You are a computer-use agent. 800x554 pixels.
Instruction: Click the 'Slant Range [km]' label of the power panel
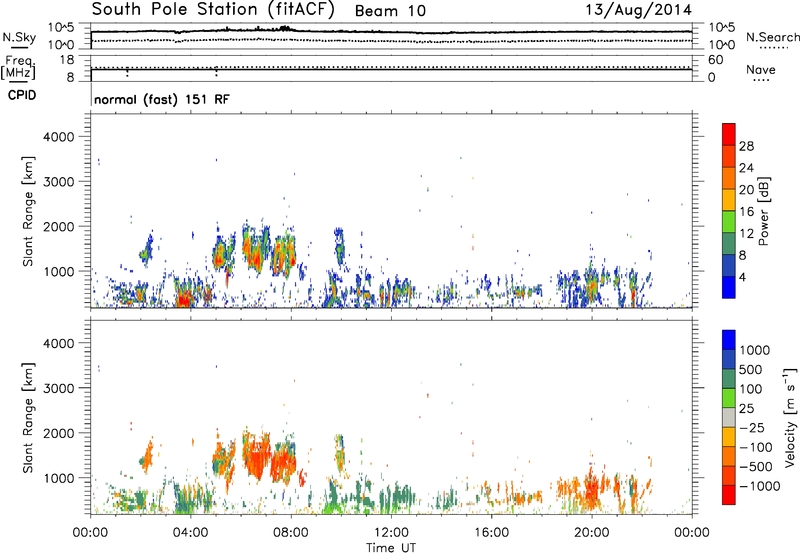click(x=28, y=211)
